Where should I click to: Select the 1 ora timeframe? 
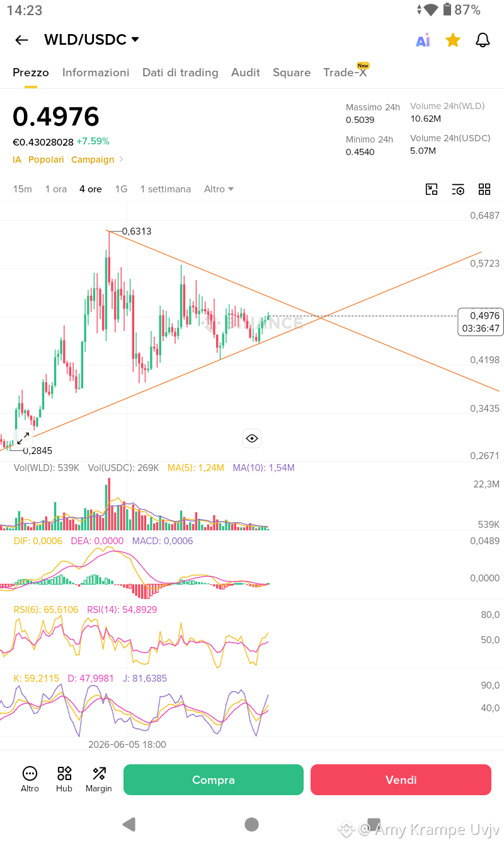56,189
